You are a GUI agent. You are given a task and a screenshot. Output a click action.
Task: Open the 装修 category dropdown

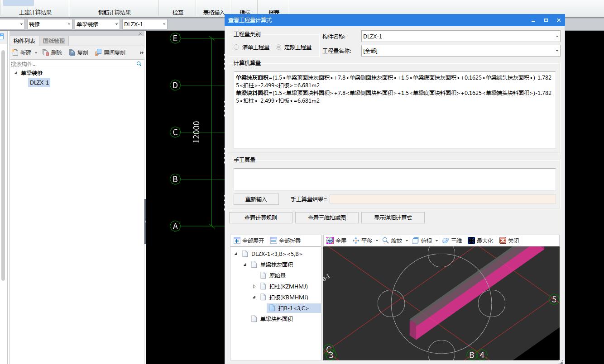69,24
